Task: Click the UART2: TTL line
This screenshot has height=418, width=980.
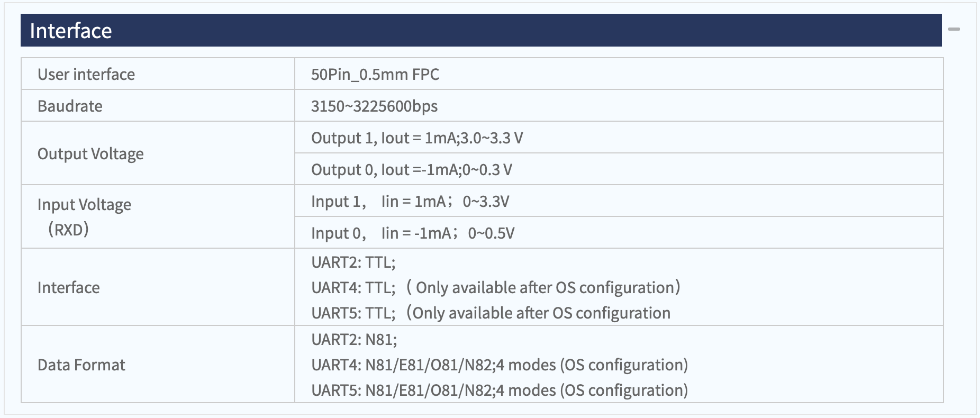Action: pos(353,262)
